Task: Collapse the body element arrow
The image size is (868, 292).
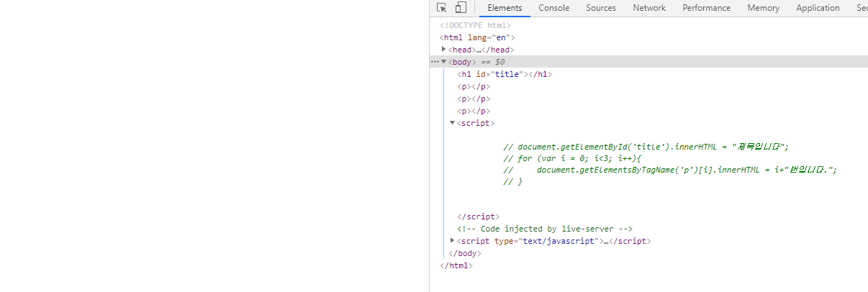Action: (443, 62)
